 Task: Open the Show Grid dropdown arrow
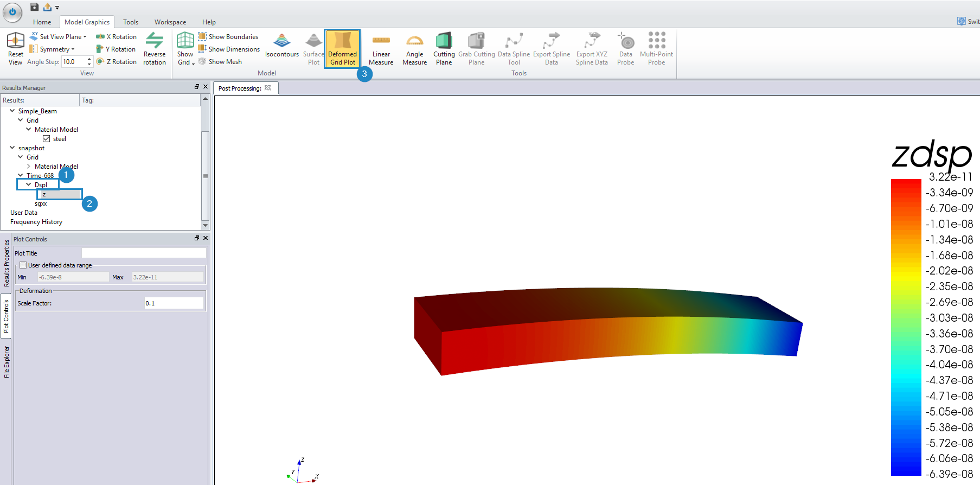coord(193,63)
